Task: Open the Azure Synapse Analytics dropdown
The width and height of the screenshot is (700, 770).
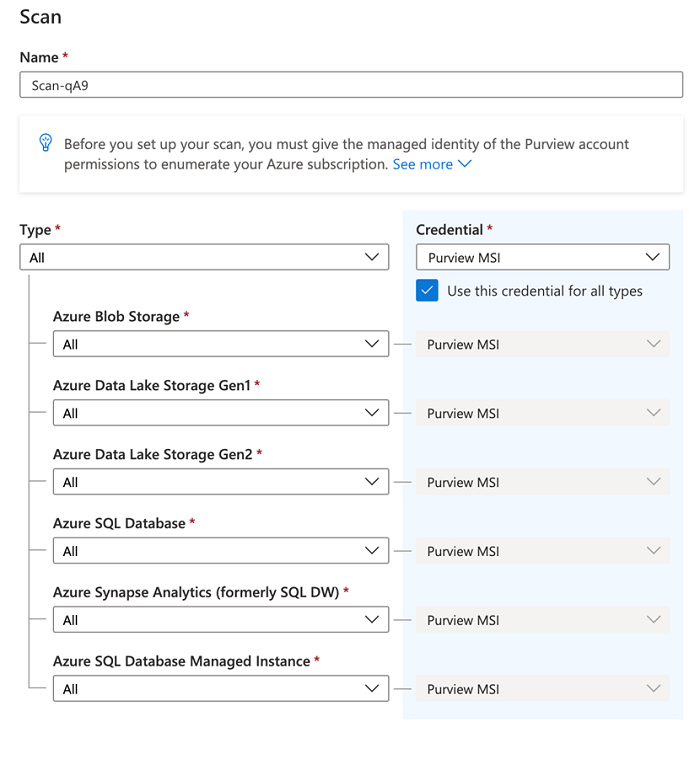Action: (220, 620)
